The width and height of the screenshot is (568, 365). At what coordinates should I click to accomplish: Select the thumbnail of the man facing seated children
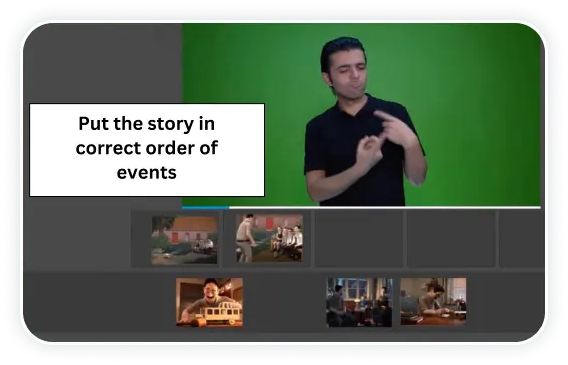tap(269, 238)
